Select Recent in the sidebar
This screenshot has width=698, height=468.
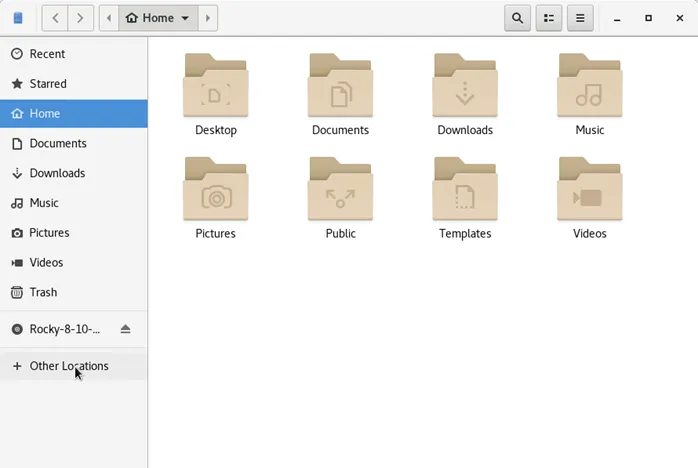click(x=73, y=54)
